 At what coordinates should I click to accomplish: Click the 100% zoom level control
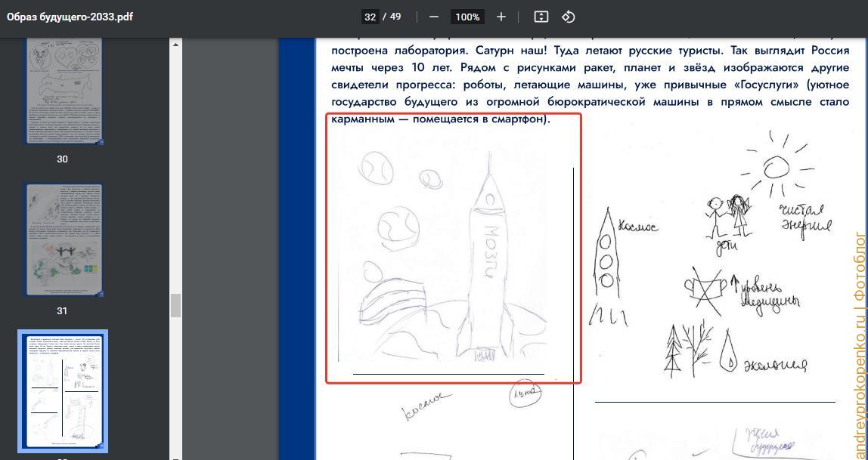[x=467, y=15]
